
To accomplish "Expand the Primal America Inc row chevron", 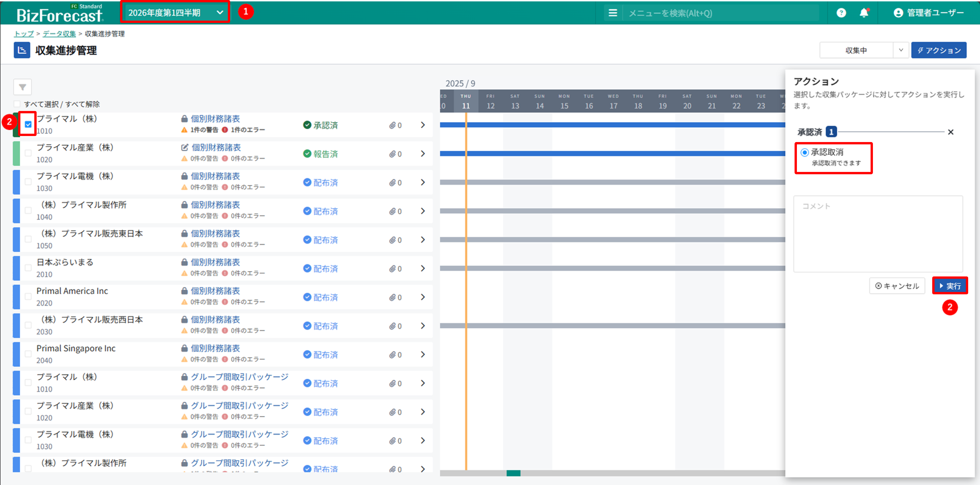I will click(x=423, y=297).
